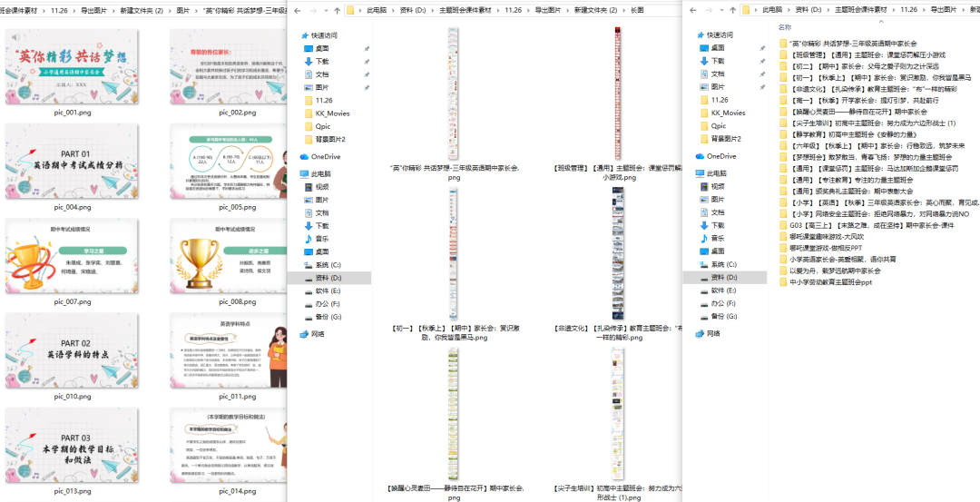Select 【唤醒心灵麦田——静待自在花开】 png in middle window
Image resolution: width=980 pixels, height=502 pixels.
pyautogui.click(x=453, y=414)
